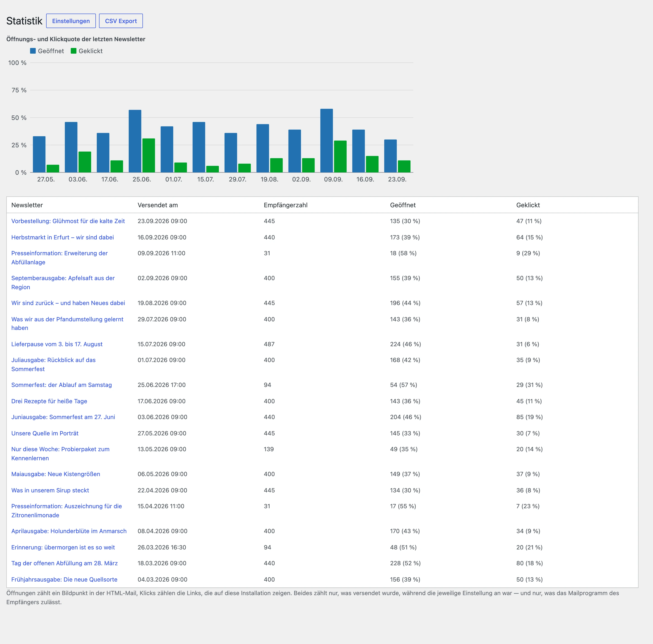Image resolution: width=653 pixels, height=644 pixels.
Task: Open Drei Rezepte für heiße Tage
Action: [49, 401]
